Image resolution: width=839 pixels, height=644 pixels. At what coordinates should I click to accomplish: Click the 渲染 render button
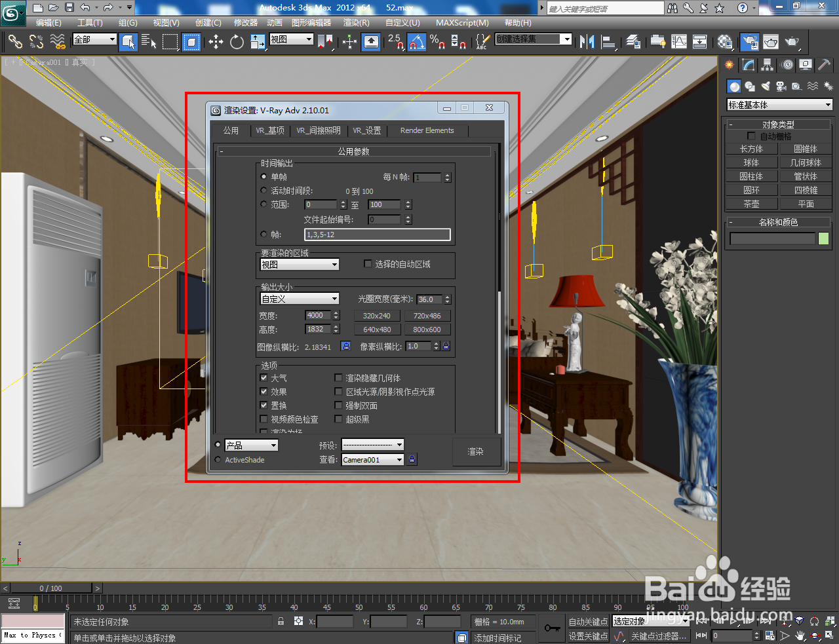point(476,452)
